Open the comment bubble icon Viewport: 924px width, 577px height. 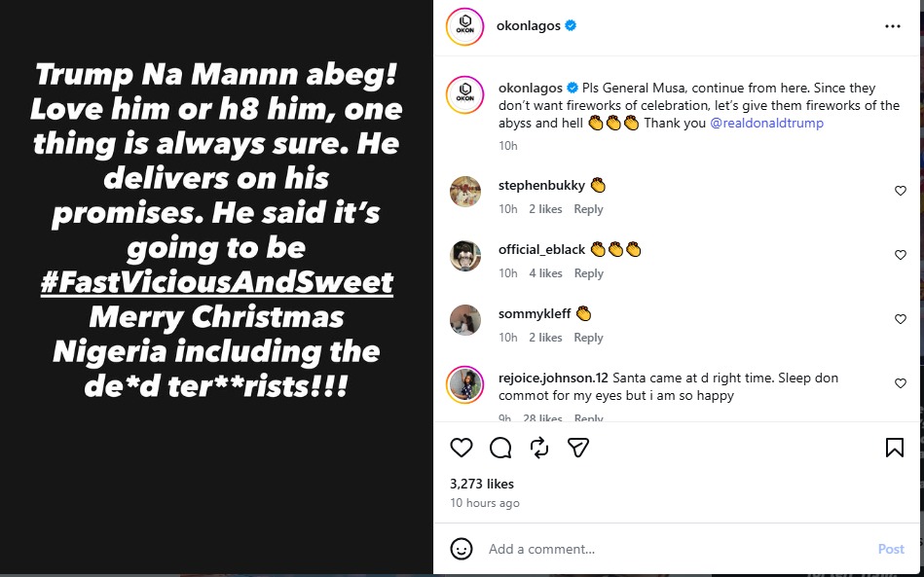click(x=500, y=448)
